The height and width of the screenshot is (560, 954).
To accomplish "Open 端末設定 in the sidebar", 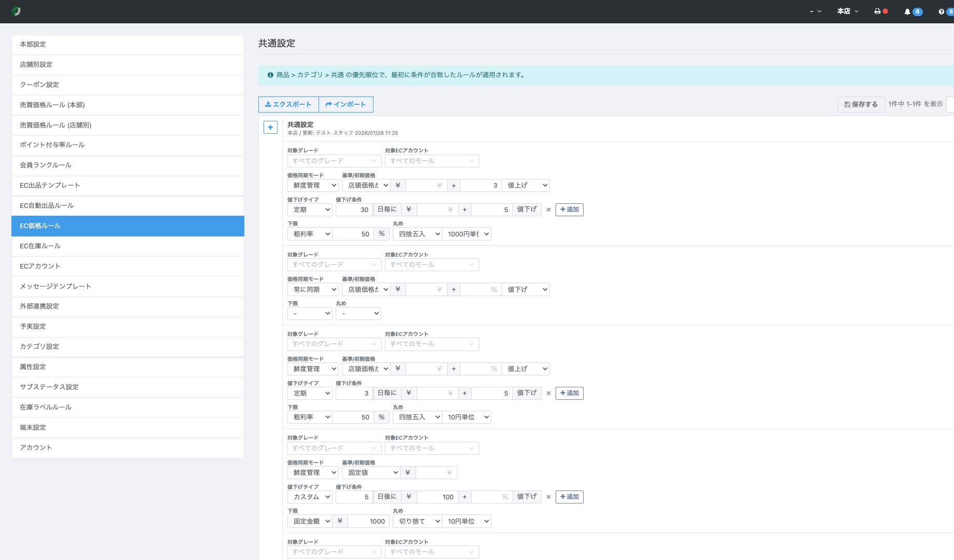I will (x=128, y=428).
